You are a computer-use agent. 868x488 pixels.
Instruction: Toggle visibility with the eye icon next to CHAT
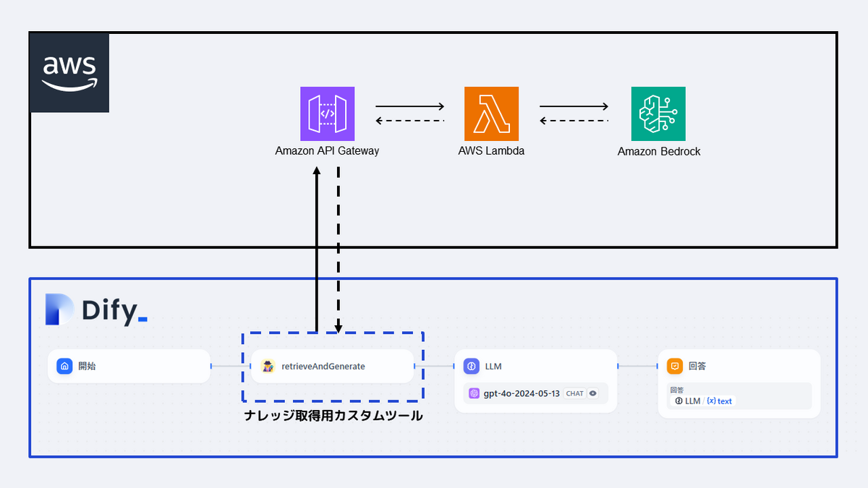[592, 393]
